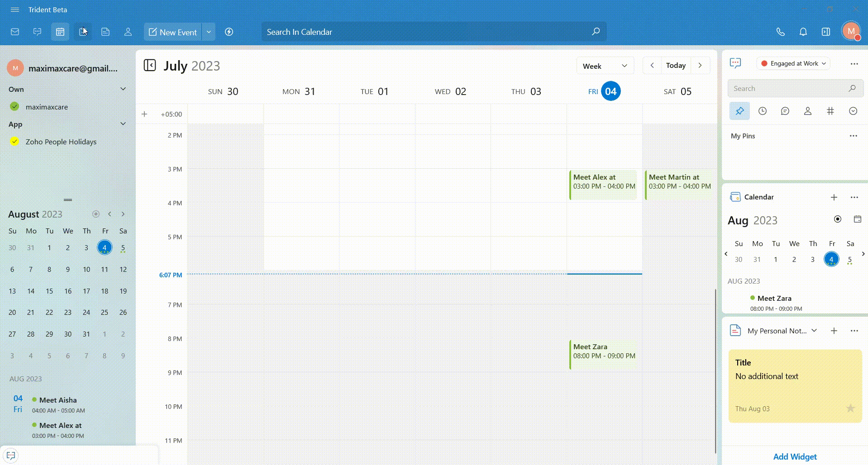Open the Engaged at Work status dropdown

(793, 63)
